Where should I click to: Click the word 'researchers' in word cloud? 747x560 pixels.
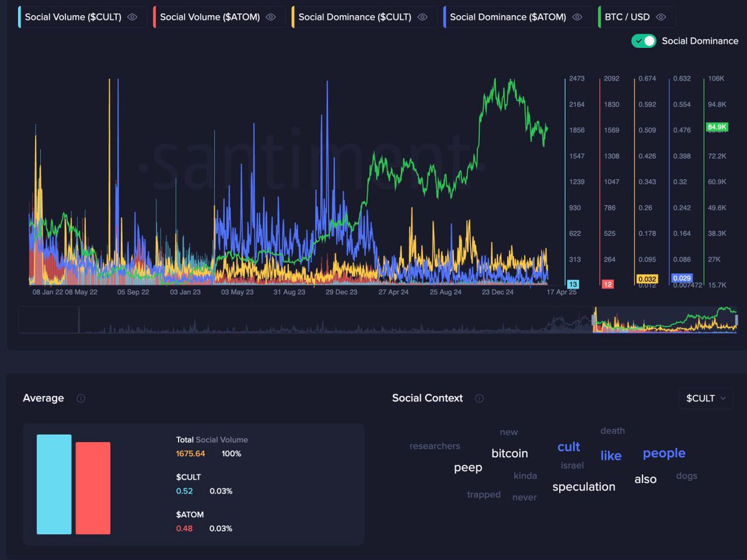(435, 446)
